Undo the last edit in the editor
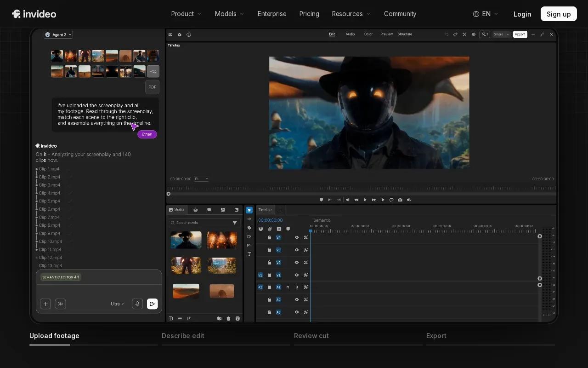Image resolution: width=588 pixels, height=368 pixels. (446, 34)
